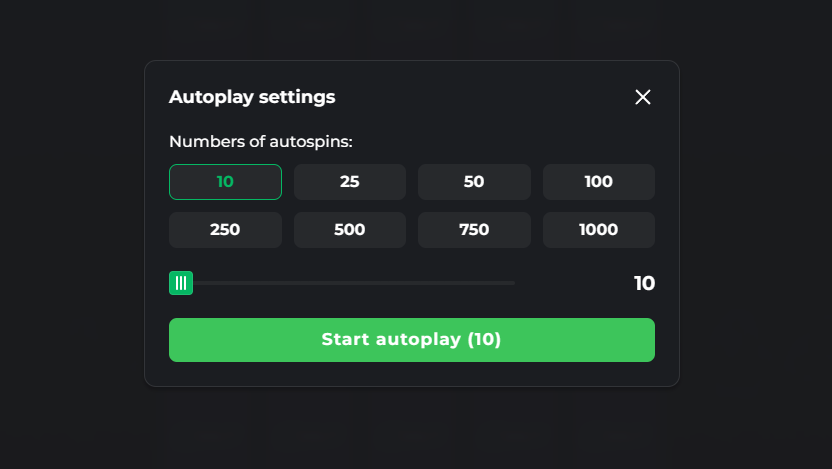
Task: Close the Autoplay settings dialog
Action: (x=643, y=97)
